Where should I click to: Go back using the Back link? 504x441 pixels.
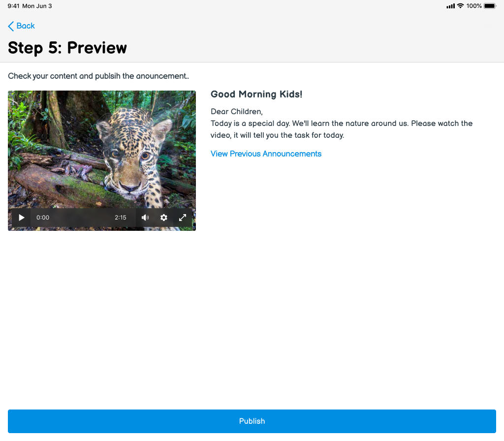[21, 26]
